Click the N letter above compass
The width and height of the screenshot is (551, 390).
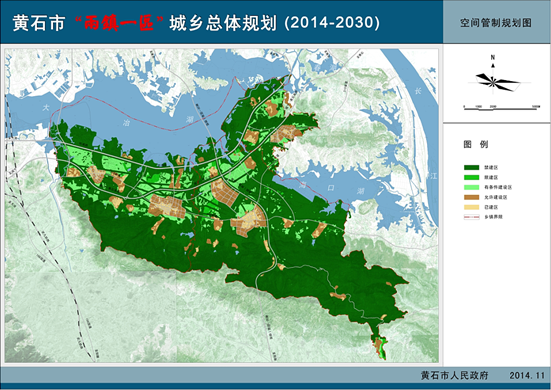tap(493, 57)
